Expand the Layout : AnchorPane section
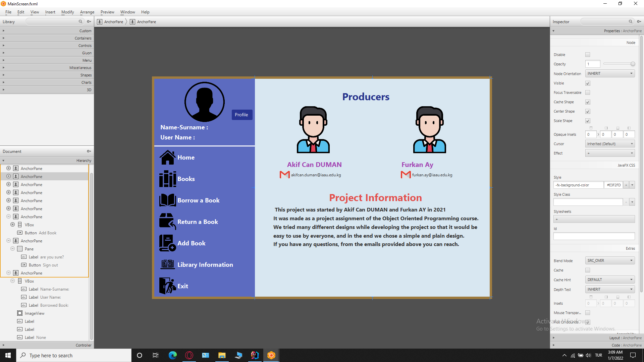644x362 pixels. [597, 338]
